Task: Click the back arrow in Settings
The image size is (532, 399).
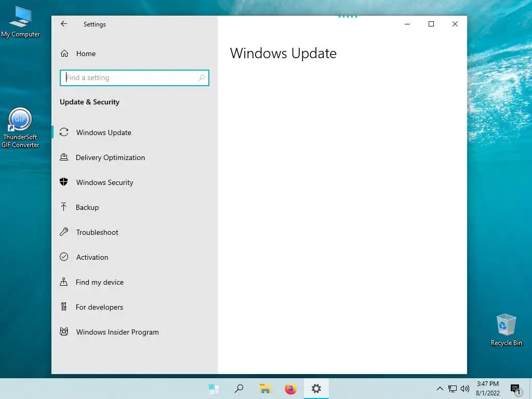Action: click(x=64, y=24)
